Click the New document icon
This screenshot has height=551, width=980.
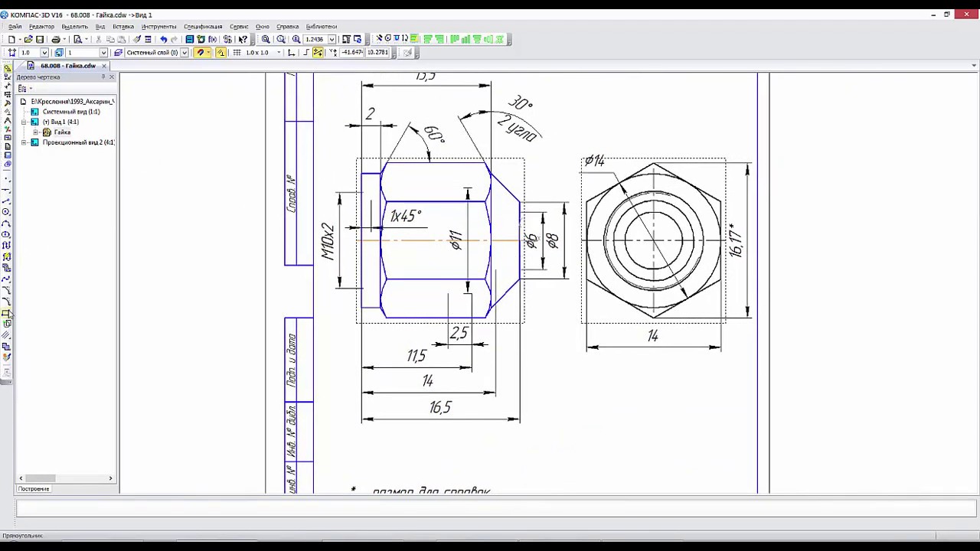(x=12, y=39)
